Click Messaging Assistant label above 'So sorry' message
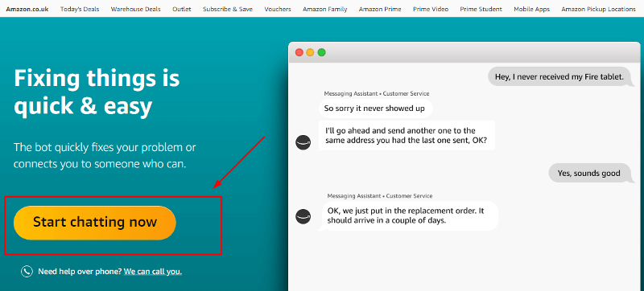Screen dimensions: 644x291 (x=377, y=93)
